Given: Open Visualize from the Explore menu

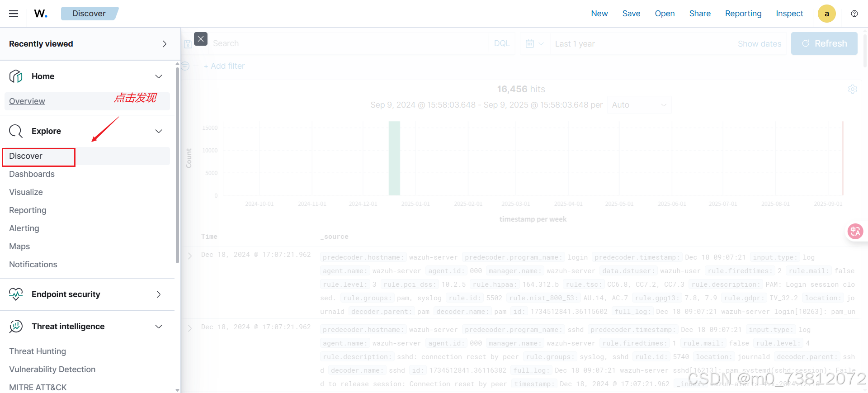Looking at the screenshot, I should click(x=26, y=192).
